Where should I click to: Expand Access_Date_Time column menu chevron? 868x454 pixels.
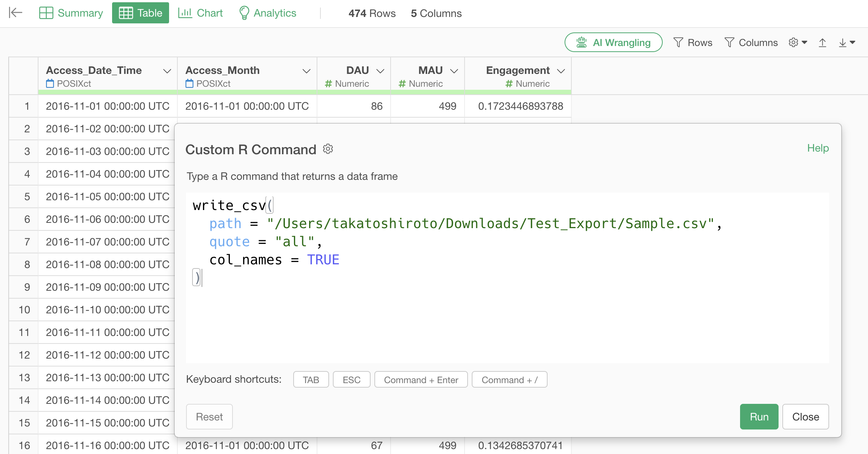(x=167, y=71)
